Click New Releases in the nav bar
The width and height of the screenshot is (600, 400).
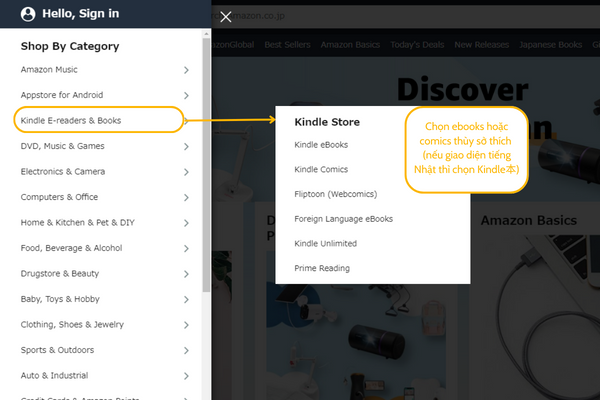click(482, 45)
